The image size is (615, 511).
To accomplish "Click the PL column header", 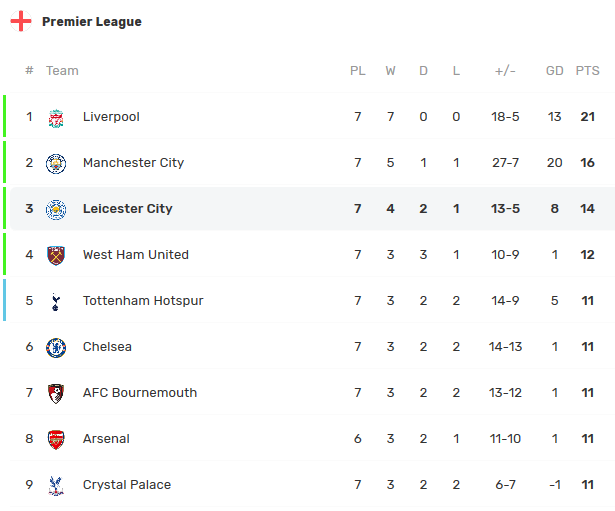I will [358, 71].
